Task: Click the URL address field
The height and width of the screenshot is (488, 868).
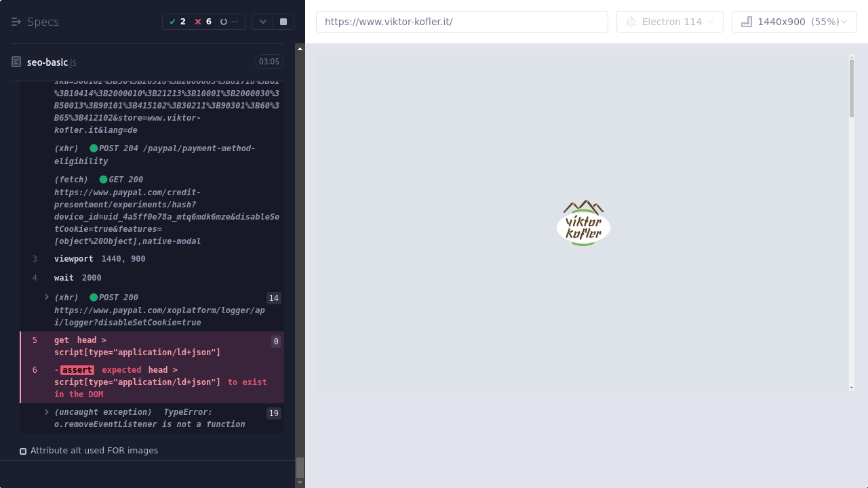Action: click(461, 22)
